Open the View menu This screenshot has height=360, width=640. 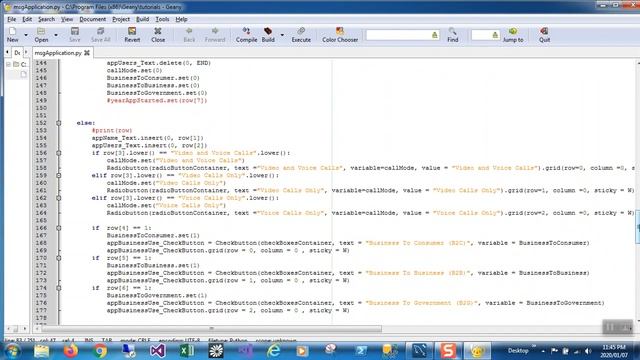(x=67, y=19)
